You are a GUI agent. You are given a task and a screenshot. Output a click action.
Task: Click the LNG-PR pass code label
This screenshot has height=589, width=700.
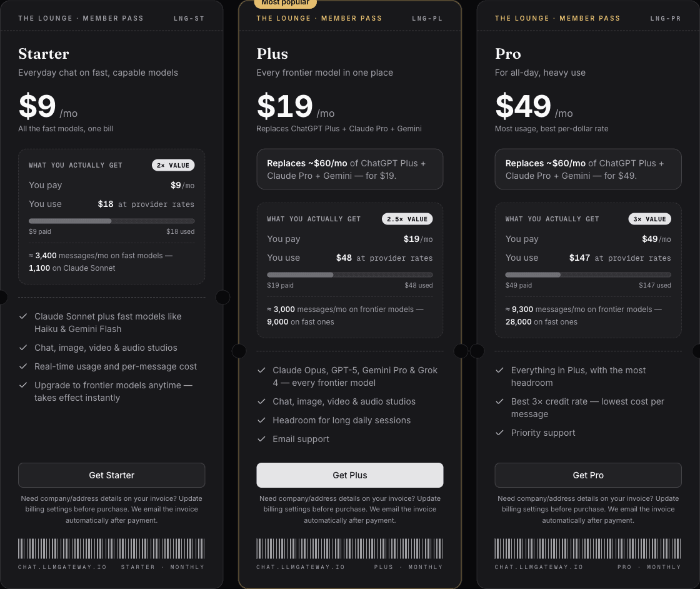click(666, 18)
